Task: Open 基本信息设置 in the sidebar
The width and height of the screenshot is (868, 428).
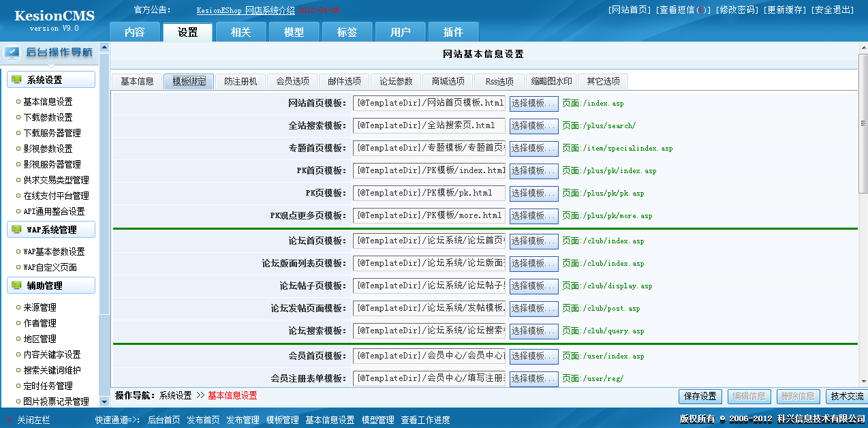Action: pos(48,102)
